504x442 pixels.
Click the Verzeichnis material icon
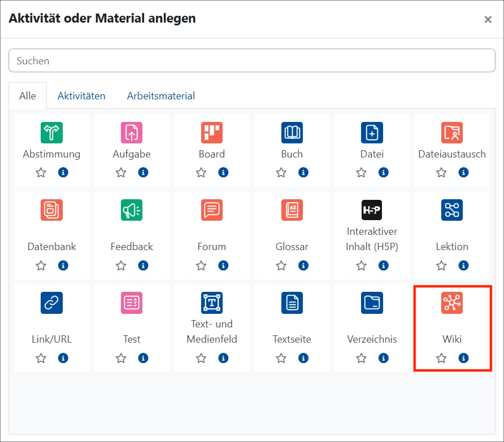tap(372, 303)
